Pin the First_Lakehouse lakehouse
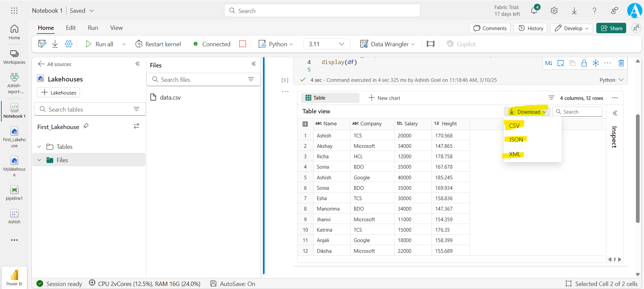This screenshot has width=644, height=289. tap(86, 126)
